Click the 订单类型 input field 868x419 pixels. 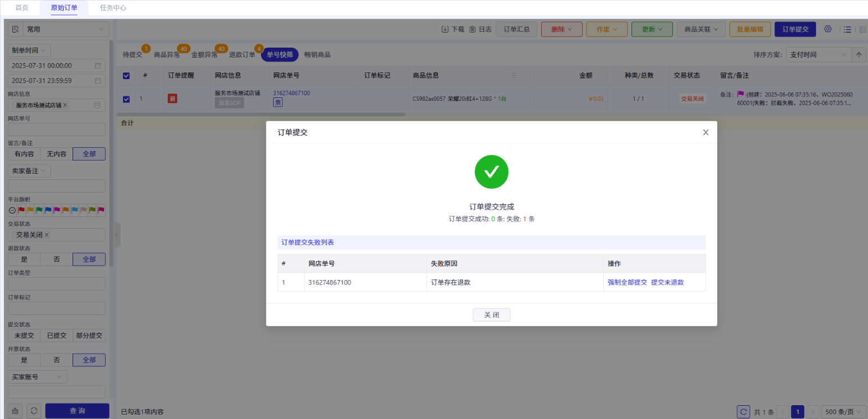(57, 284)
